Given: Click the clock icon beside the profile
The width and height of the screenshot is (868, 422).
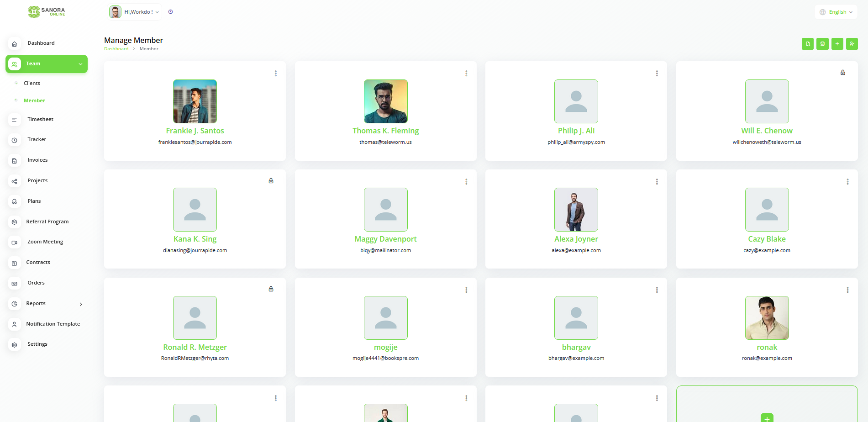Looking at the screenshot, I should pyautogui.click(x=170, y=12).
